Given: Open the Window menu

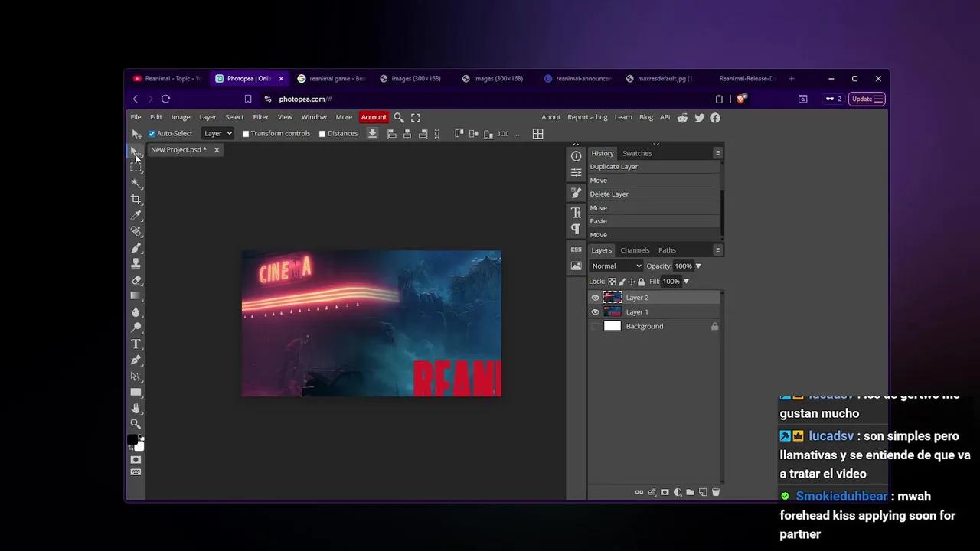Looking at the screenshot, I should tap(314, 117).
